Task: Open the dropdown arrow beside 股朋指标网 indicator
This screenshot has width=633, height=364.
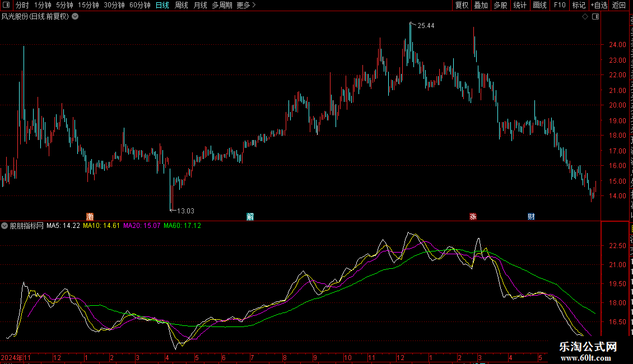Action: (x=4, y=226)
